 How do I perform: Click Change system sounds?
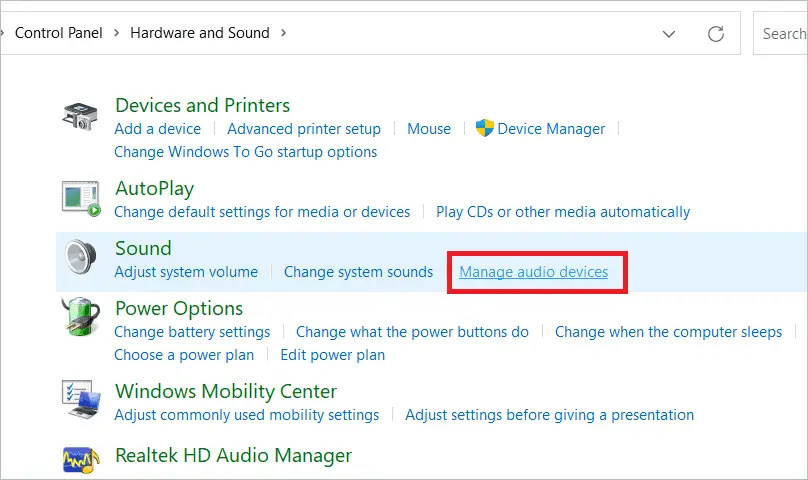pyautogui.click(x=359, y=272)
